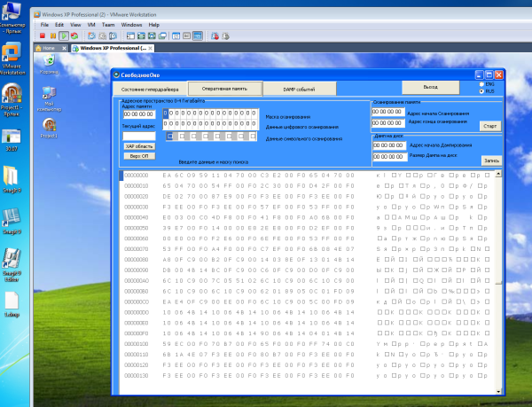Click the Адрес начала Сканирования field

(388, 111)
